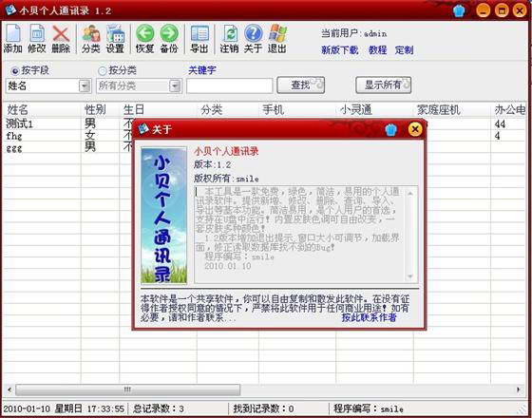Expand the 所有分类 category dropdown

[x=175, y=85]
